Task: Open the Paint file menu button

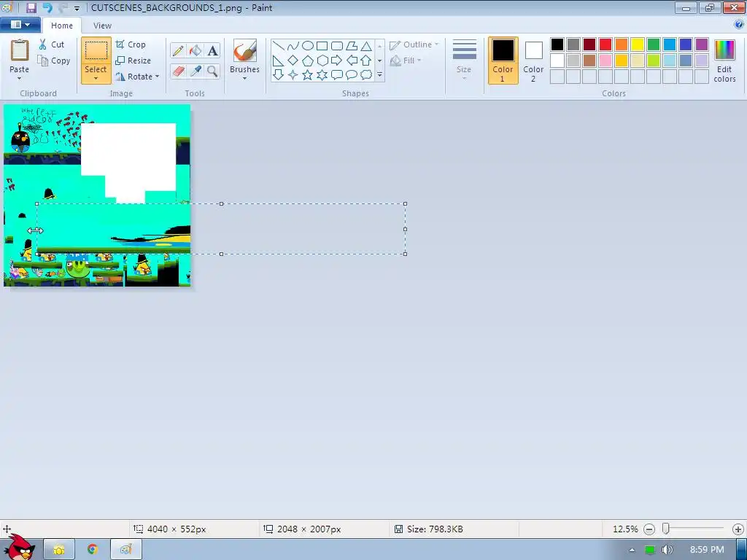Action: [x=20, y=25]
